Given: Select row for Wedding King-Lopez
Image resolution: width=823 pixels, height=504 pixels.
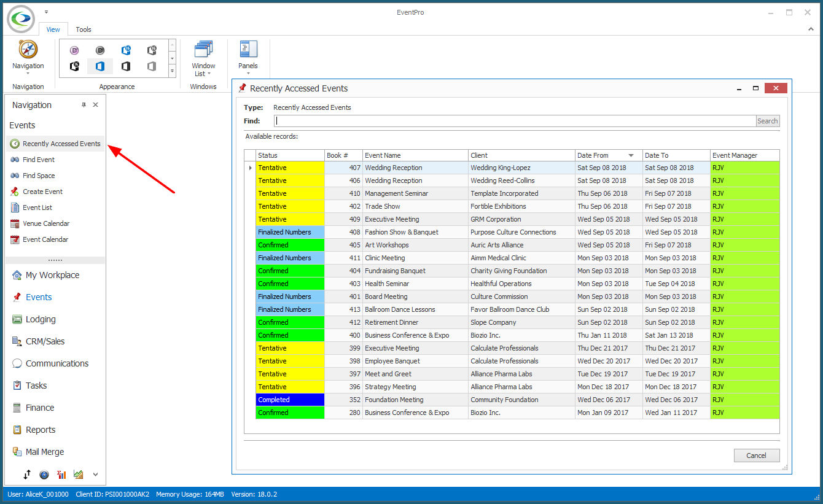Looking at the screenshot, I should pos(512,168).
